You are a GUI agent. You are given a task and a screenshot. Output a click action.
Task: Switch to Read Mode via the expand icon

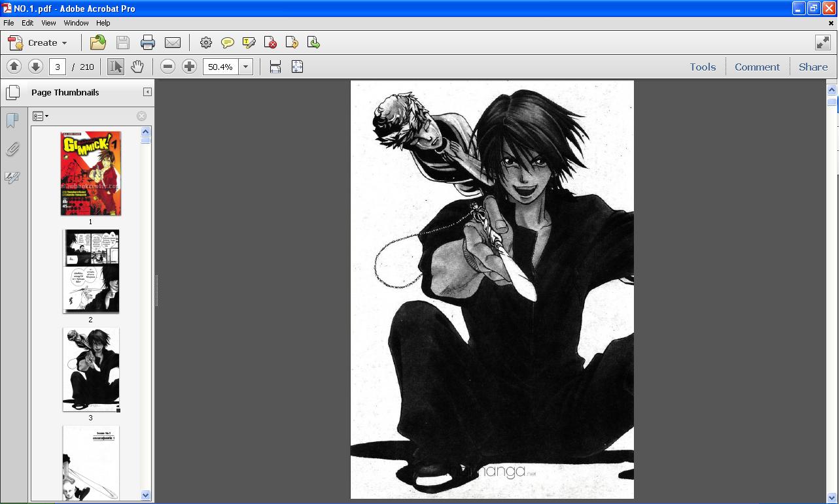coord(823,42)
